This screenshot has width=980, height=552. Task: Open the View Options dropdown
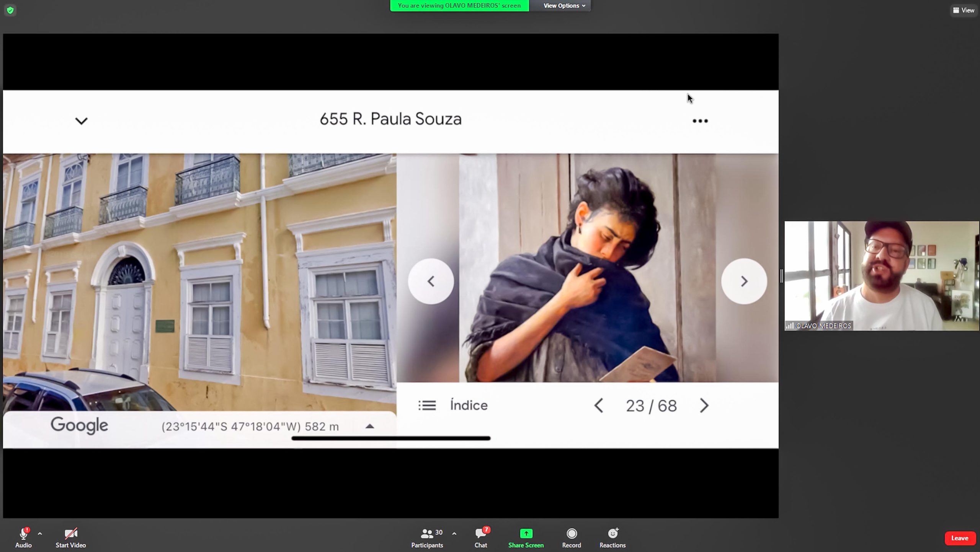click(564, 6)
